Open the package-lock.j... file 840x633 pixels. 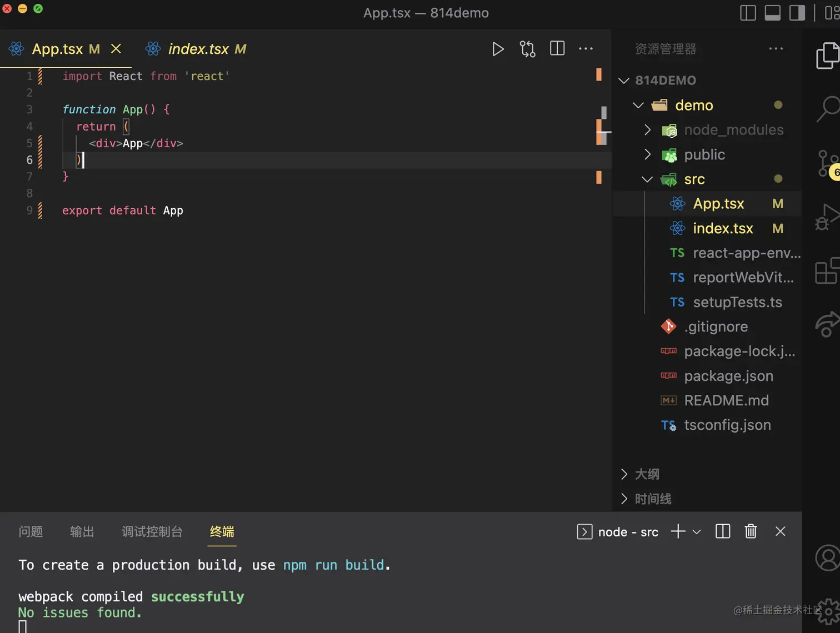(707, 351)
